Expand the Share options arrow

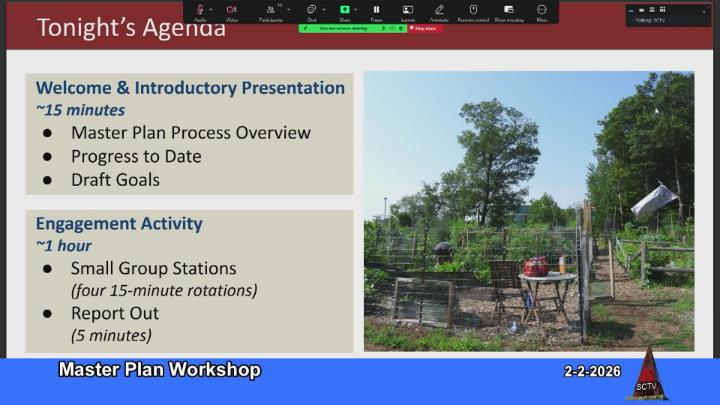point(357,10)
